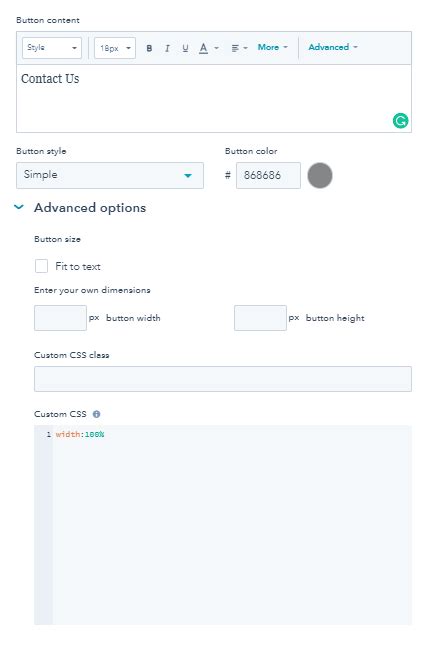
Task: Click the button height input field
Action: click(260, 318)
